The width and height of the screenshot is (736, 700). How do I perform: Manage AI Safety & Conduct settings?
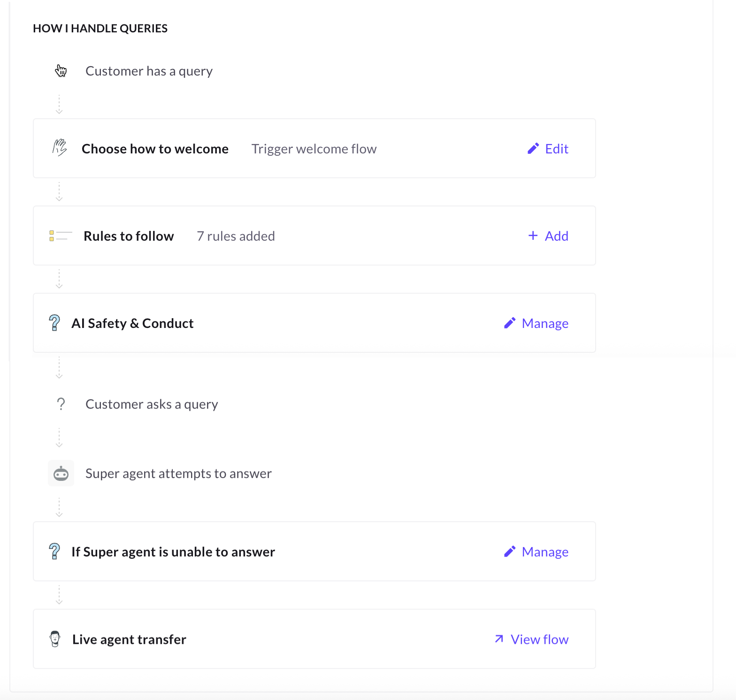coord(536,323)
